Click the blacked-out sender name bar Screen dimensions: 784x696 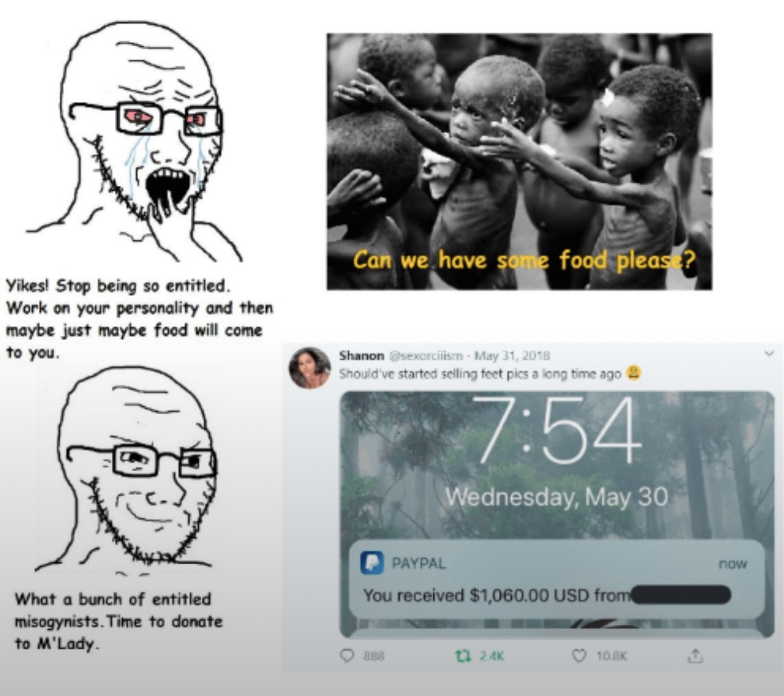tap(680, 595)
